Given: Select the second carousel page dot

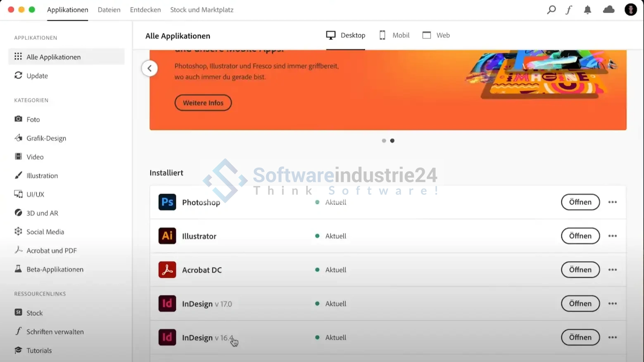Looking at the screenshot, I should (x=392, y=141).
